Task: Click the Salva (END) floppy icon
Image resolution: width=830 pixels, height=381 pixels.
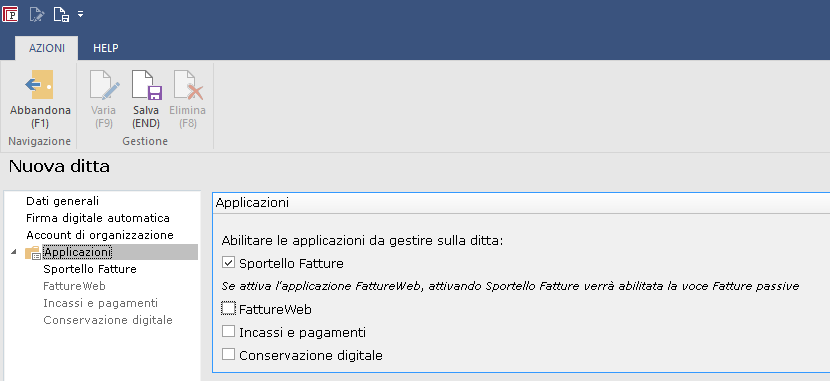Action: [x=146, y=85]
